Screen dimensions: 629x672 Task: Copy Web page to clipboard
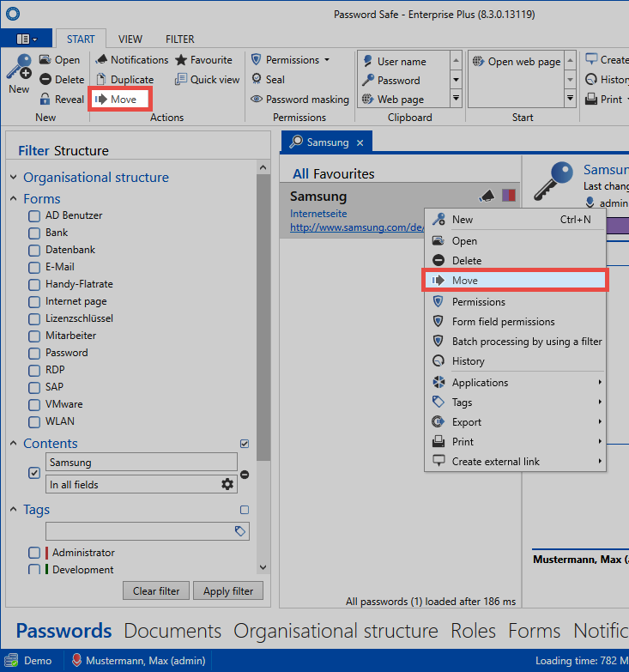point(393,99)
